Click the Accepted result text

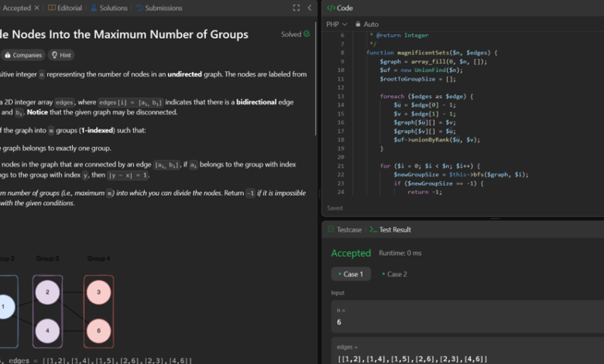pyautogui.click(x=351, y=253)
